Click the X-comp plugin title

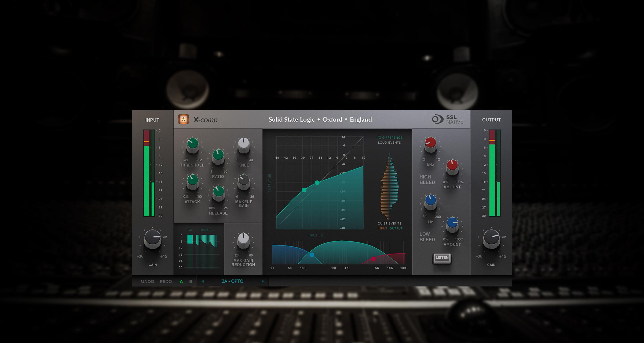point(206,120)
